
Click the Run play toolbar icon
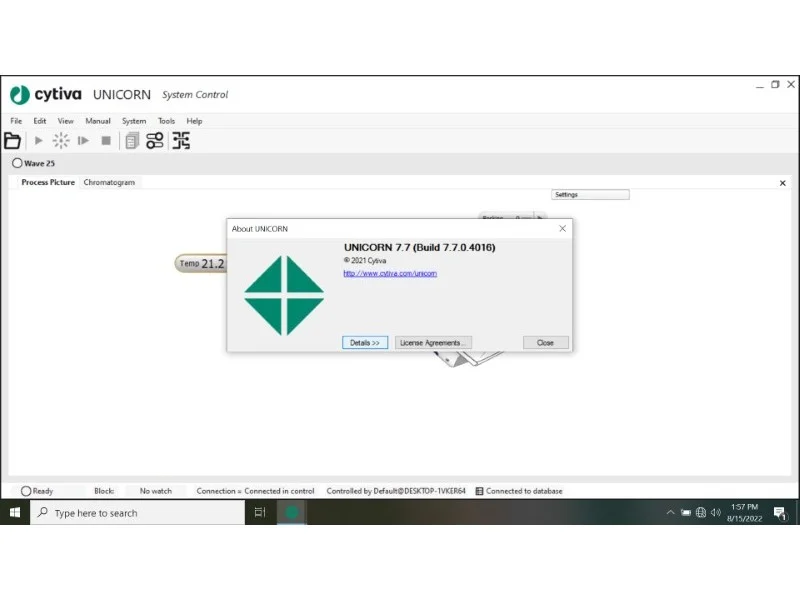tap(38, 140)
